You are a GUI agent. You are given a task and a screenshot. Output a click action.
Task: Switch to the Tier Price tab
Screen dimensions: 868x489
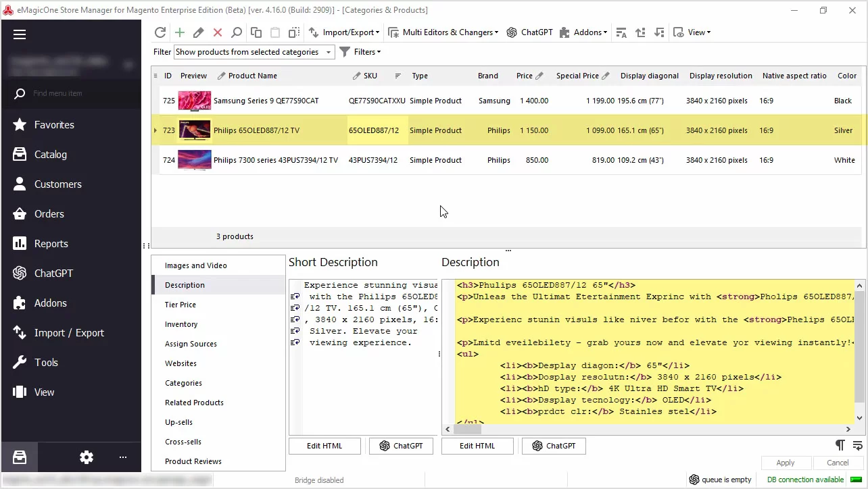pos(218,305)
